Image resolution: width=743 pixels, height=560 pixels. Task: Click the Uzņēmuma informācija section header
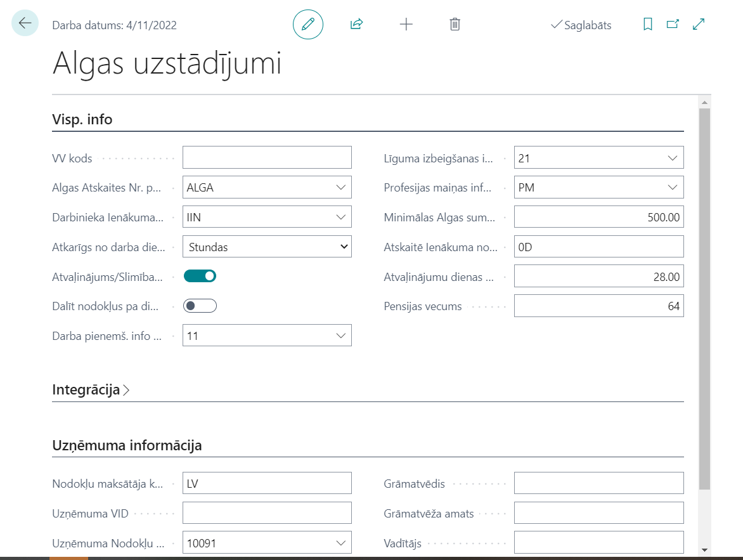pos(127,445)
